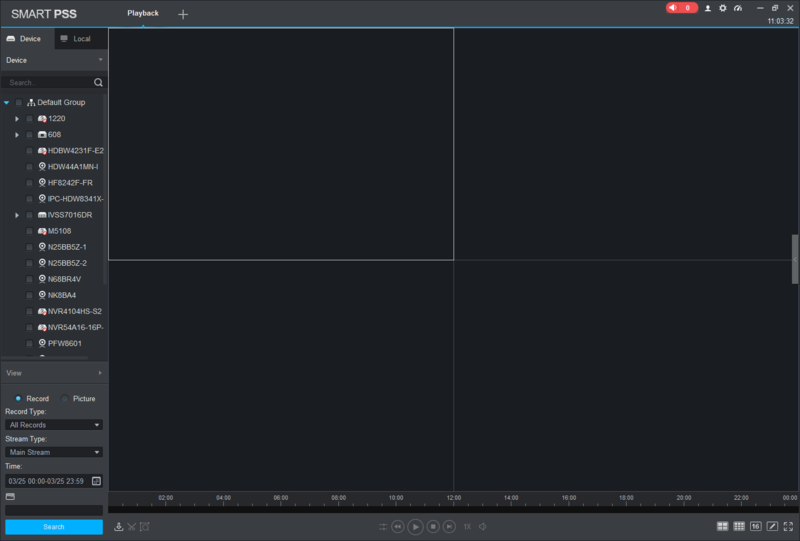
Task: Click the storage card icon below Time field
Action: pos(10,496)
